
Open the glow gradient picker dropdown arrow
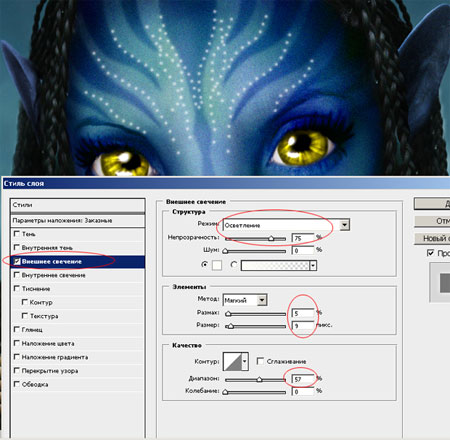[313, 265]
